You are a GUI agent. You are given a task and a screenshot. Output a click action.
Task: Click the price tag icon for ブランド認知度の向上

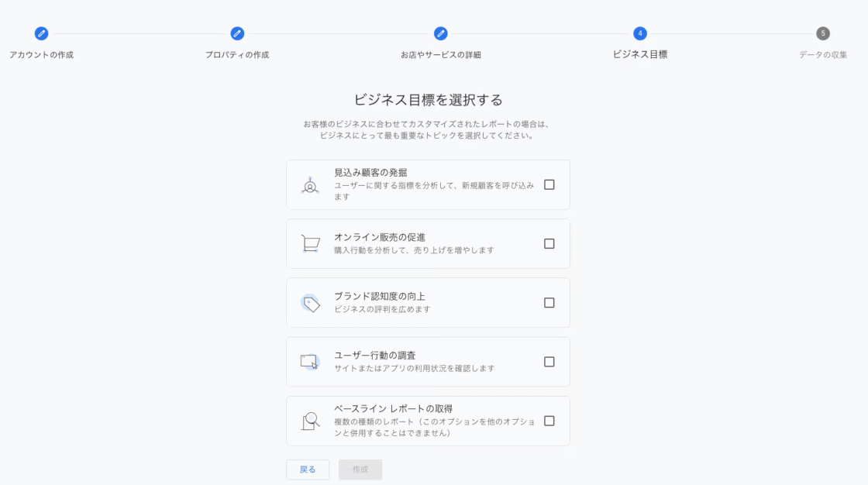tap(310, 303)
